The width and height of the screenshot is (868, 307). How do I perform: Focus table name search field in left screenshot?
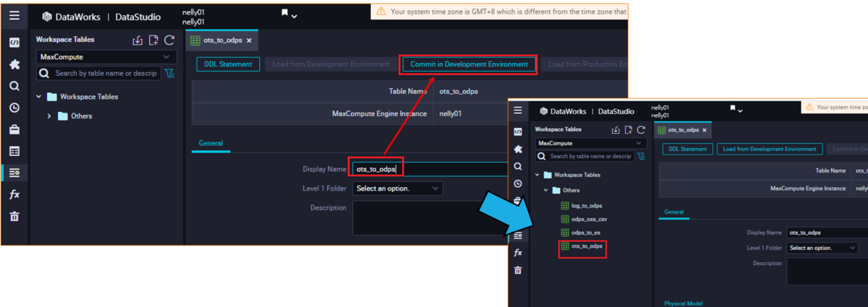pos(99,73)
